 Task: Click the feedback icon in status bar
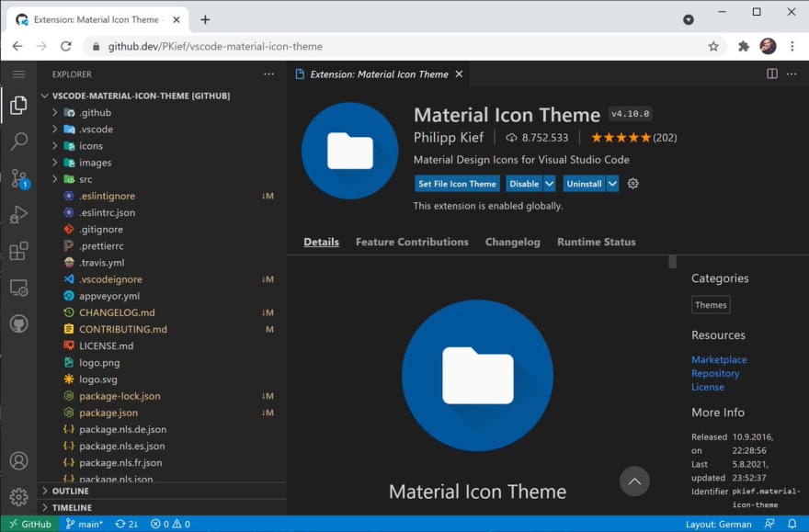pyautogui.click(x=769, y=524)
